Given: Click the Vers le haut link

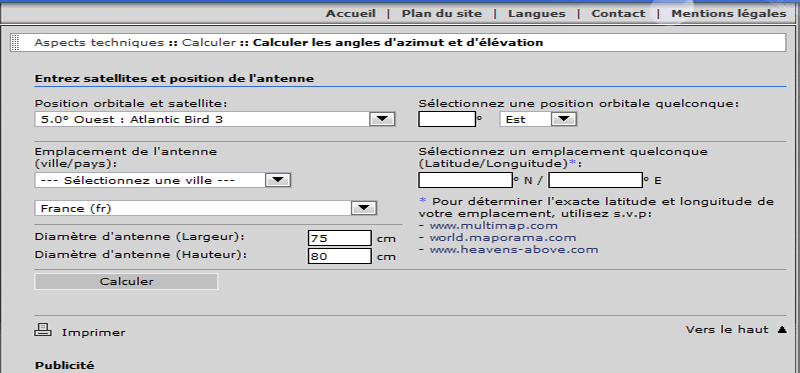Looking at the screenshot, I should point(727,330).
